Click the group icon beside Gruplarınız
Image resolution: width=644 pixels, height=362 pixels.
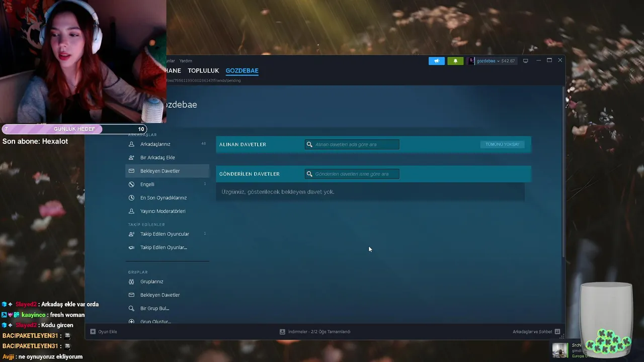click(x=131, y=282)
